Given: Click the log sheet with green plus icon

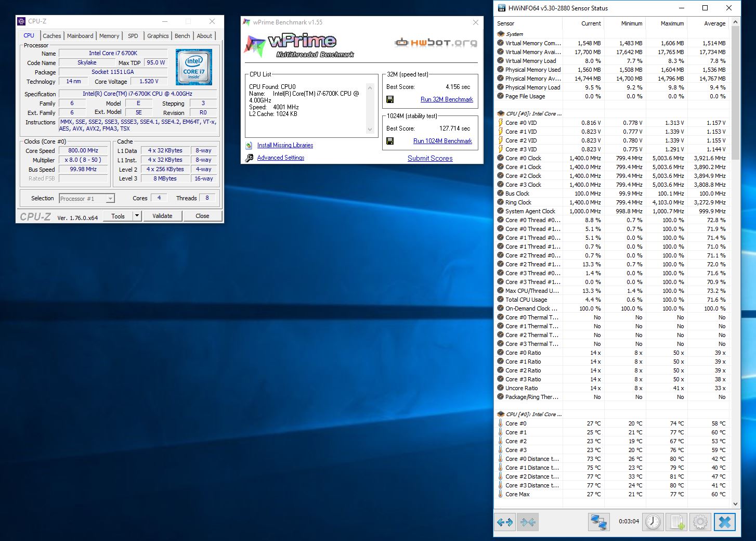Looking at the screenshot, I should coord(677,522).
